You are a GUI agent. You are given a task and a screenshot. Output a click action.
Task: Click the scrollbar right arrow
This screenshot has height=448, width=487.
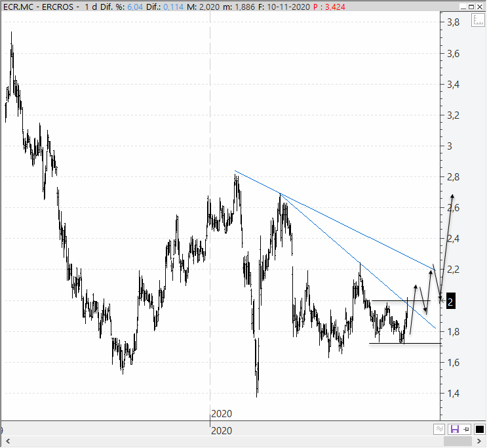[478, 441]
